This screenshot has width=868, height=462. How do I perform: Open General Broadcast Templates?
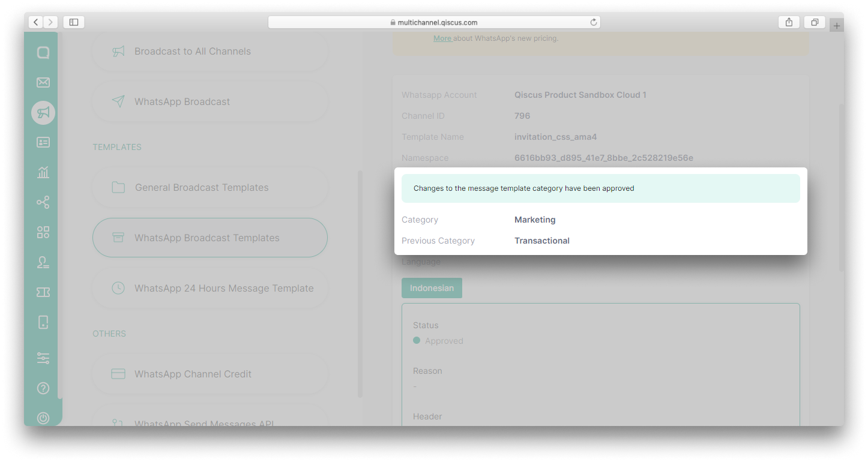tap(210, 188)
